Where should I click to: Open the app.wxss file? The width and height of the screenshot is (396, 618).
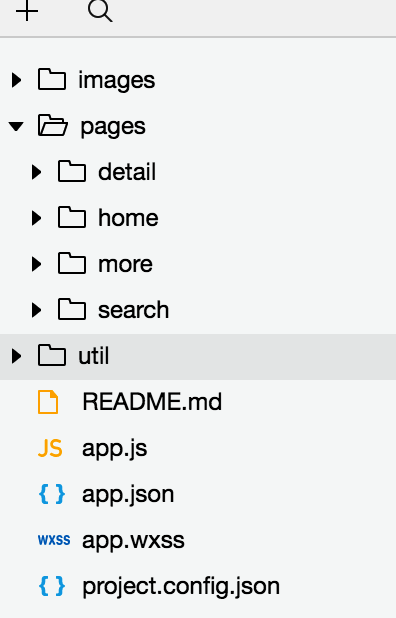pos(198,540)
